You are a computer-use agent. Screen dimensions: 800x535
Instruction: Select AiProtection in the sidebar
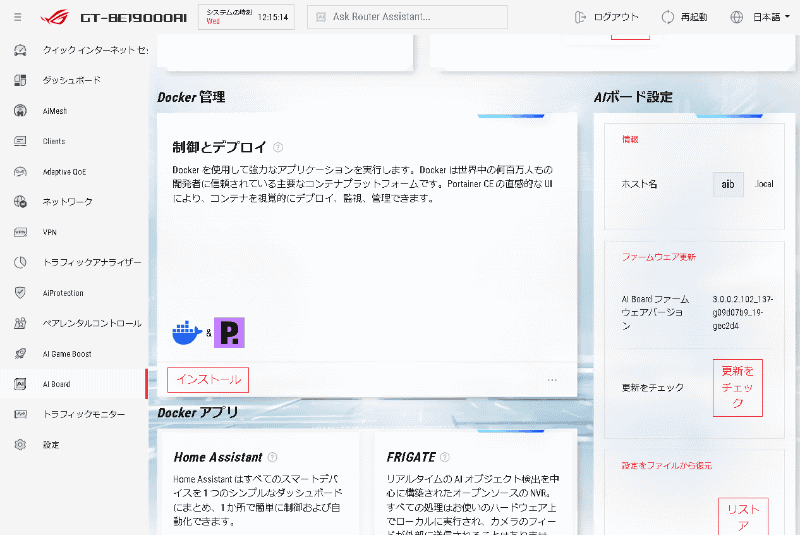pyautogui.click(x=63, y=293)
